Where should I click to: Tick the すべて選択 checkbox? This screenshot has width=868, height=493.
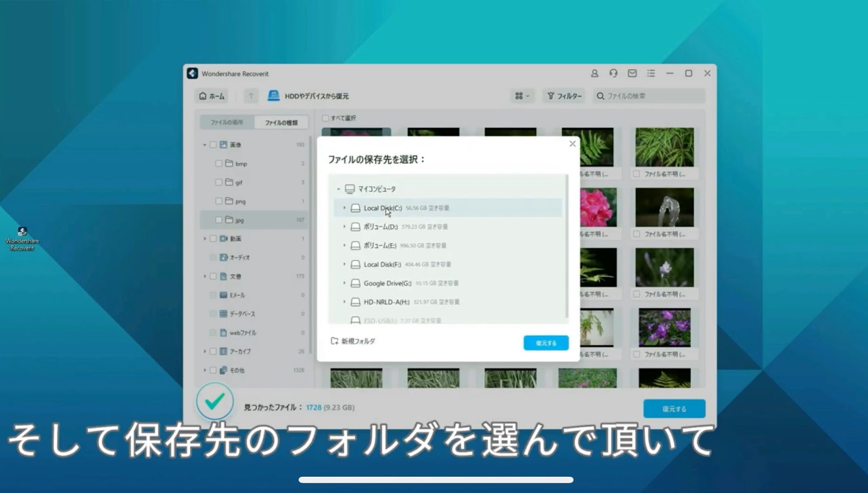click(x=325, y=118)
